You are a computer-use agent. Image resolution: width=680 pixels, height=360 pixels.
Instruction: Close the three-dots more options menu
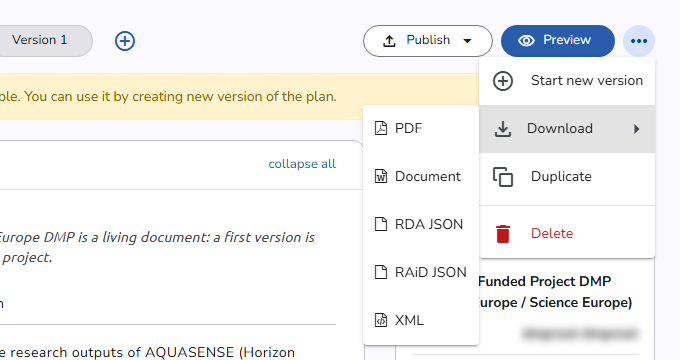pyautogui.click(x=639, y=41)
